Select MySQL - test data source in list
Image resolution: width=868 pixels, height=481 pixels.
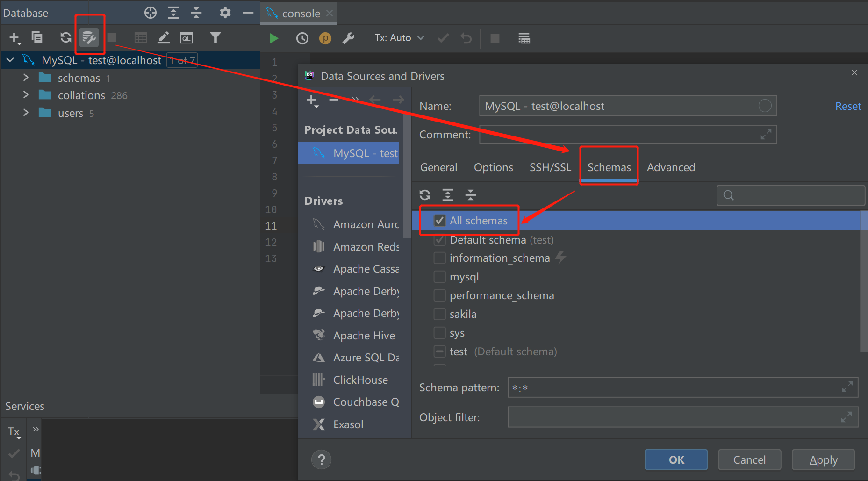point(349,153)
